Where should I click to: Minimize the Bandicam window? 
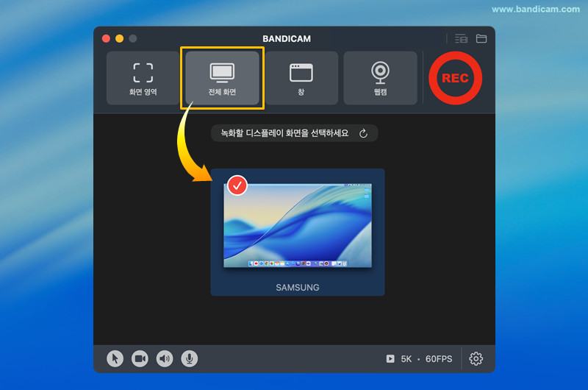click(120, 39)
